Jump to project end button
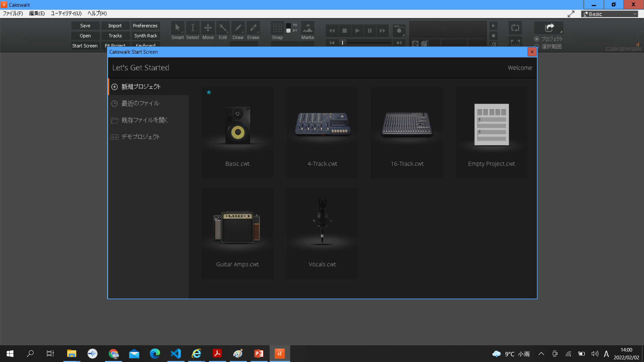Viewport: 644px width, 362px height. pos(399,43)
